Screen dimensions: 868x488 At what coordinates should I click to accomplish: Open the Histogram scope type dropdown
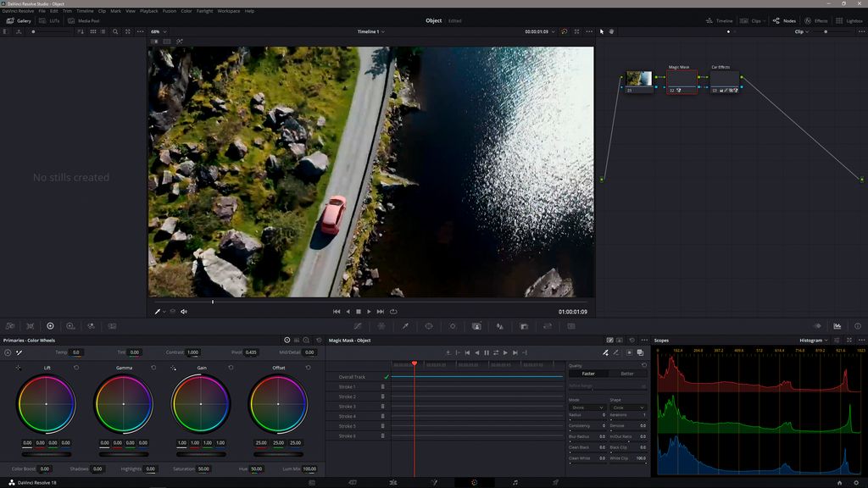pyautogui.click(x=811, y=340)
